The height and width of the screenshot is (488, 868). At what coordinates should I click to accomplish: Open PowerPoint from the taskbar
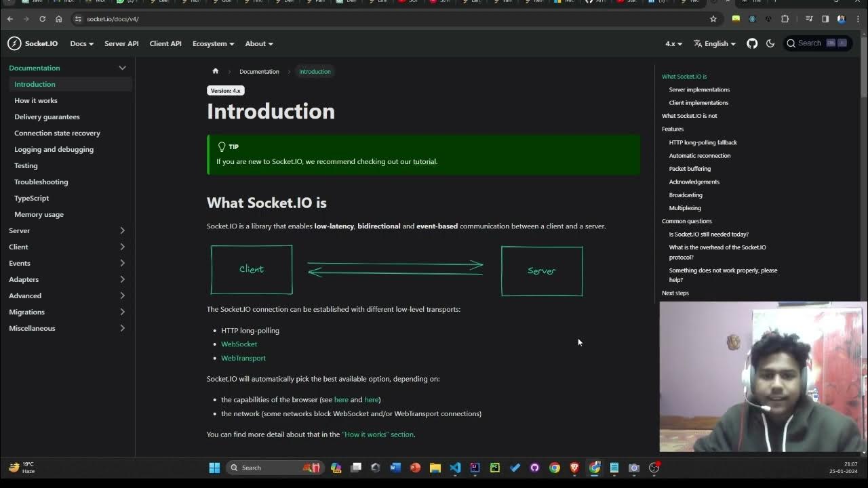point(415,468)
